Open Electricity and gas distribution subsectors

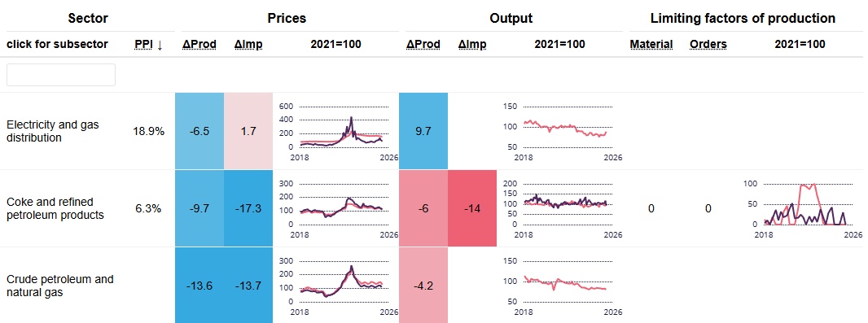coord(53,132)
